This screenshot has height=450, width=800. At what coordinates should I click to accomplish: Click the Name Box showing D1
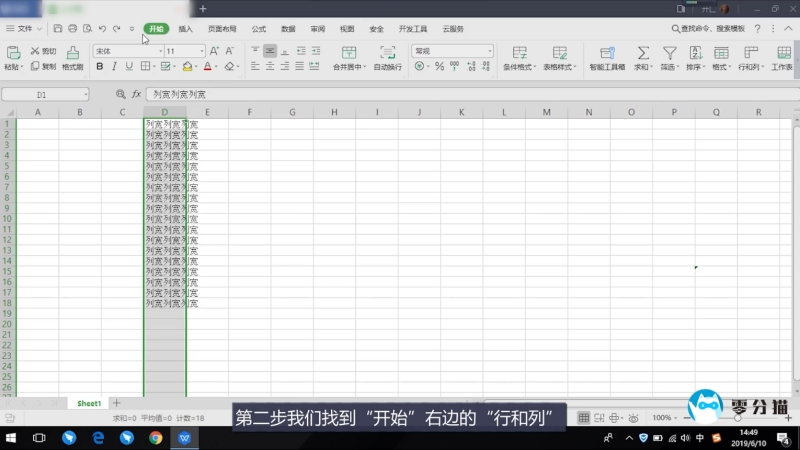tap(42, 94)
